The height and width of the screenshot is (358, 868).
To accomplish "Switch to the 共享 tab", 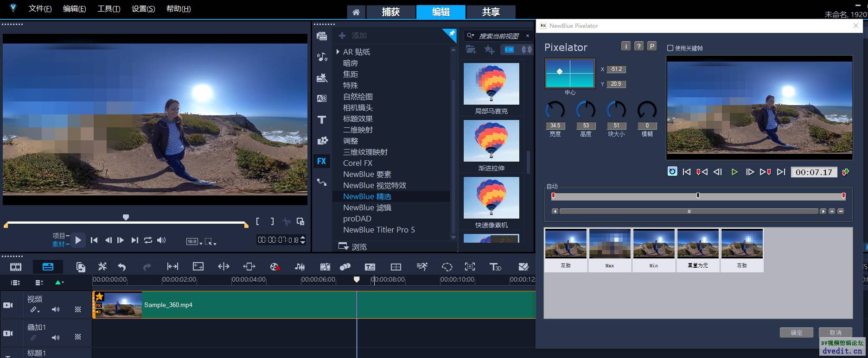I will pos(491,12).
